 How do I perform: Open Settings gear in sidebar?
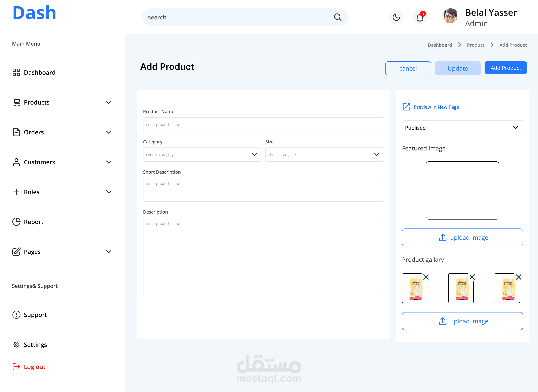tap(16, 345)
